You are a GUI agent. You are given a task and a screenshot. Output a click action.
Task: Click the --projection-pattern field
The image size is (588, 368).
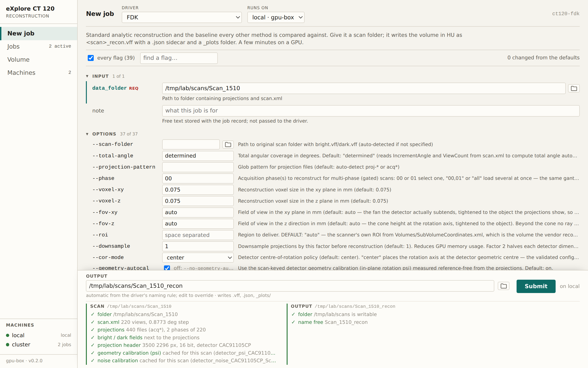click(x=198, y=167)
